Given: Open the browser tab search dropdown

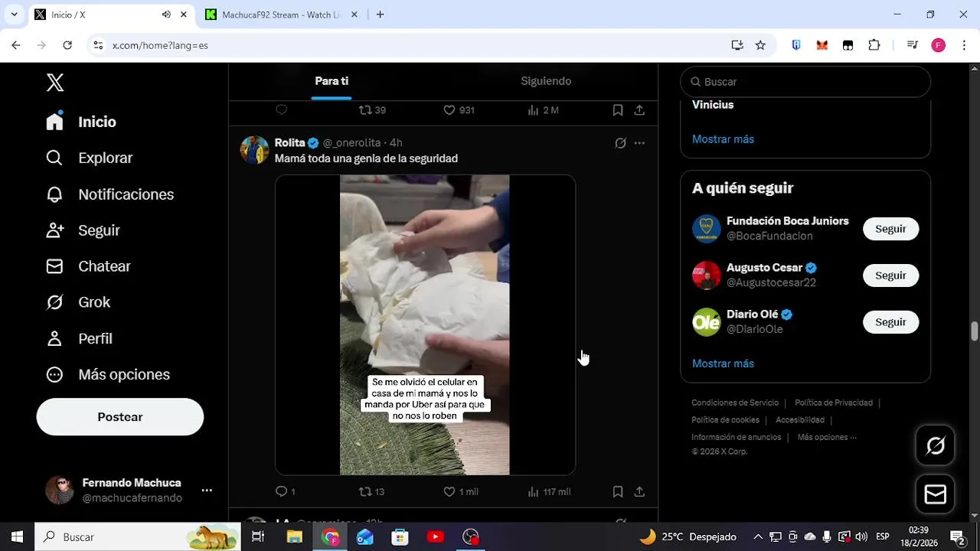Looking at the screenshot, I should point(14,15).
